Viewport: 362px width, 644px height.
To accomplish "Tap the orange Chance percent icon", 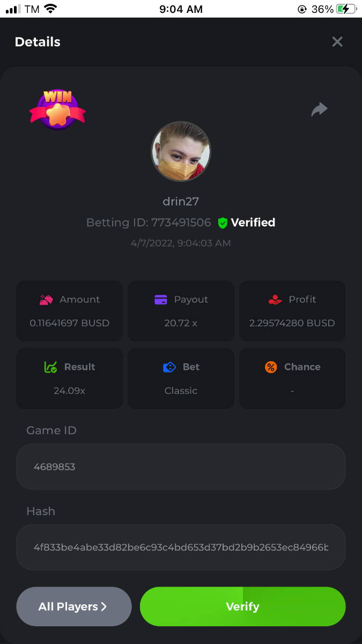I will coord(271,367).
